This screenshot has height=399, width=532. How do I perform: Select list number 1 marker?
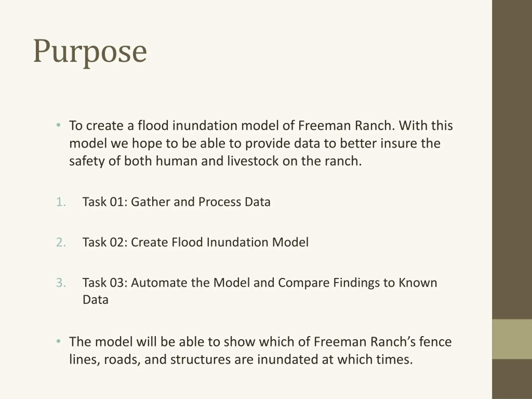coord(61,202)
